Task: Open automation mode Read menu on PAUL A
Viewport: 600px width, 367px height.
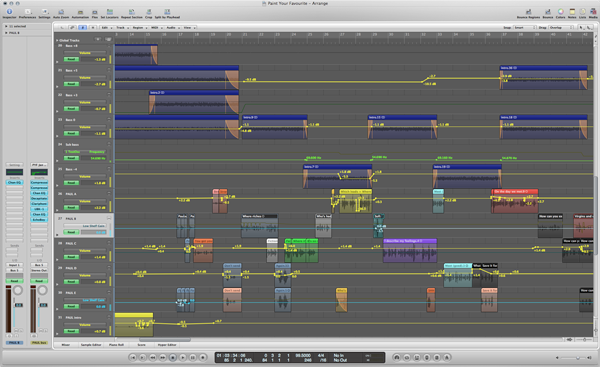Action: (71, 207)
